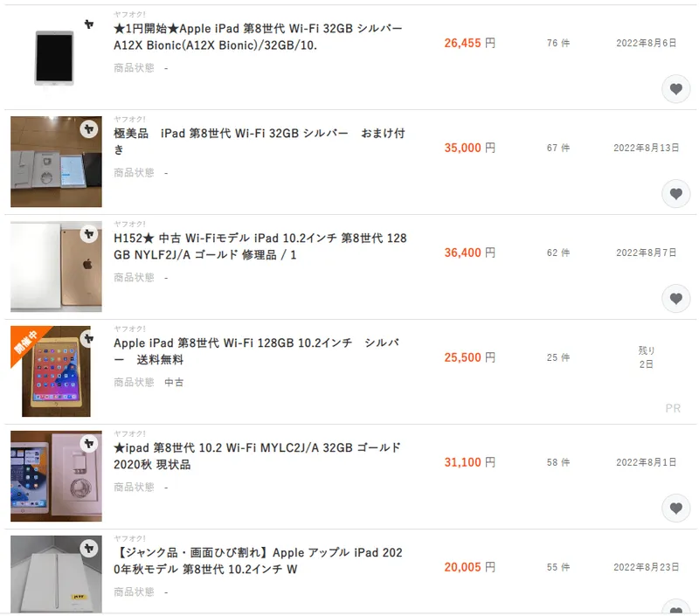Open 極美品 iPad 第8世代 おまけ付き listing
The width and height of the screenshot is (699, 616).
point(259,142)
